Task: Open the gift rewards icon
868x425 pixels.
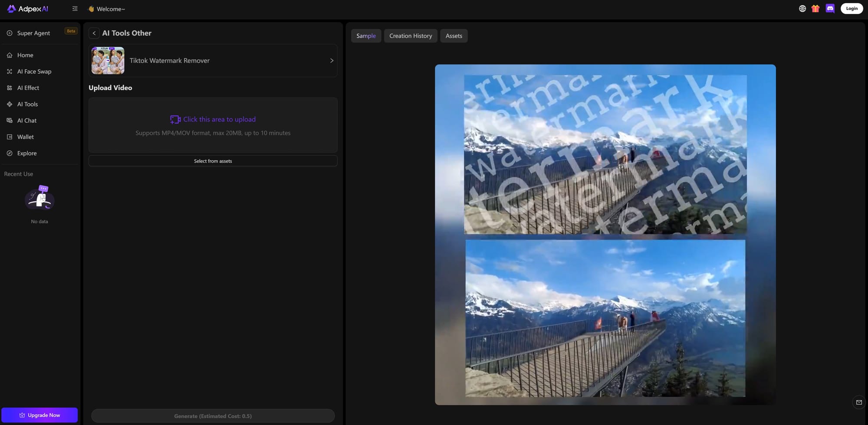Action: click(815, 8)
